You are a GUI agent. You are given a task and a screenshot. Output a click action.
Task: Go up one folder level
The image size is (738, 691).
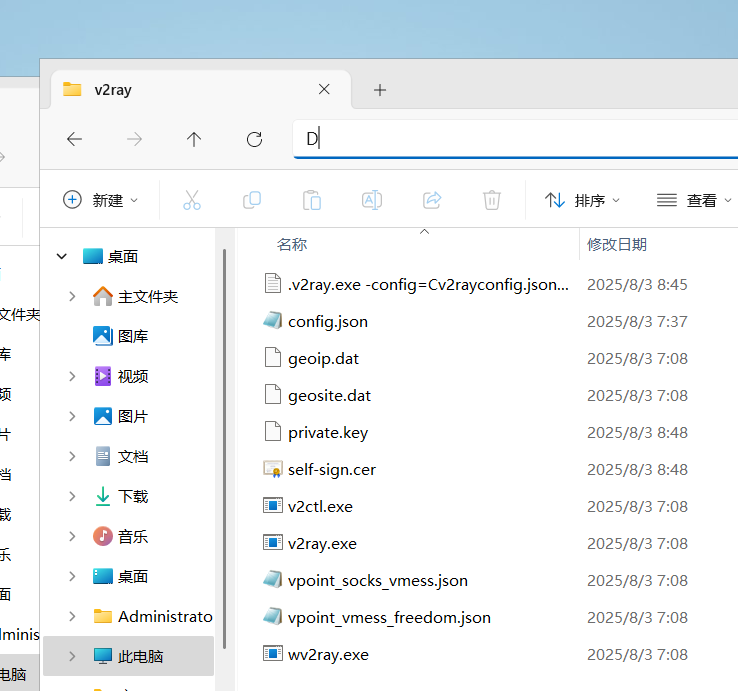pos(194,139)
